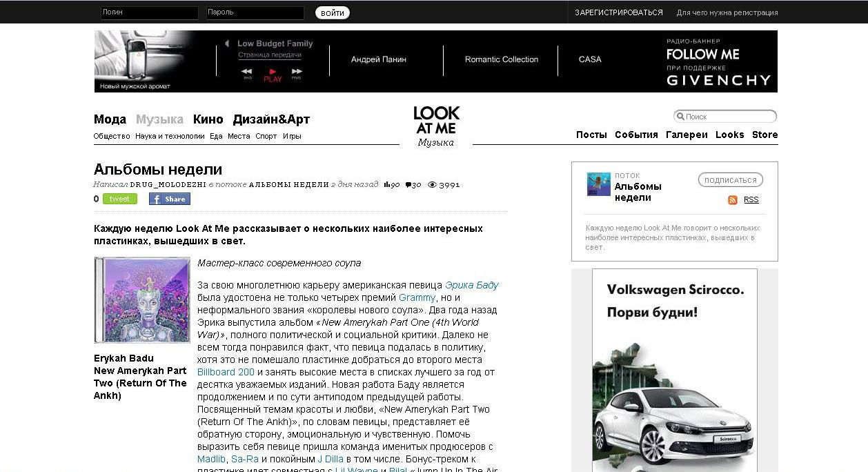
Task: Open the ЗАРЕГИСТРИРОВАТЬСЯ registration link
Action: pos(619,12)
